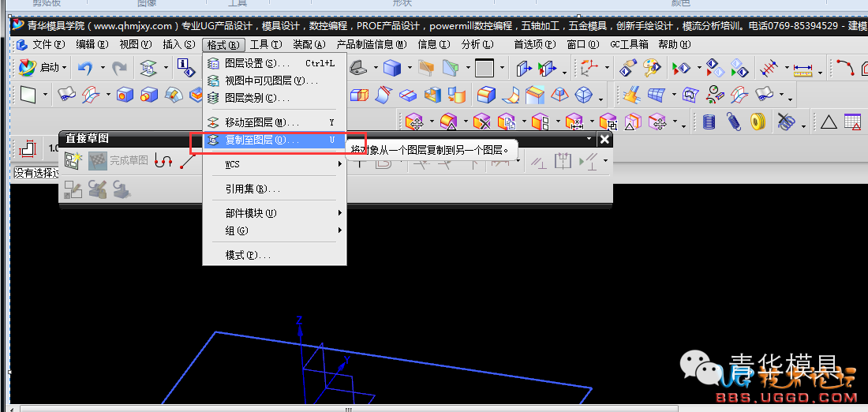Click the Trim Body cube icon
Viewport: 868px width, 412px height.
[x=360, y=96]
